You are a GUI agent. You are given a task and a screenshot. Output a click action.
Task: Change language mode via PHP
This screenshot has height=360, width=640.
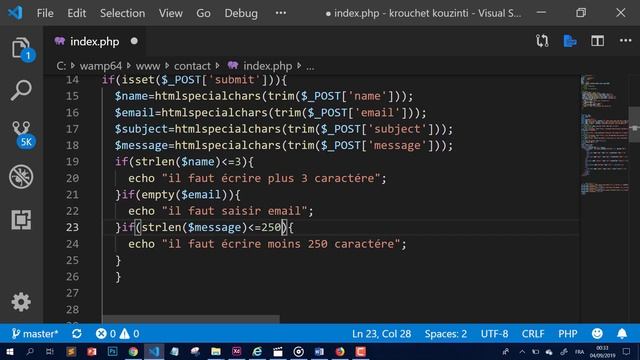pos(568,334)
